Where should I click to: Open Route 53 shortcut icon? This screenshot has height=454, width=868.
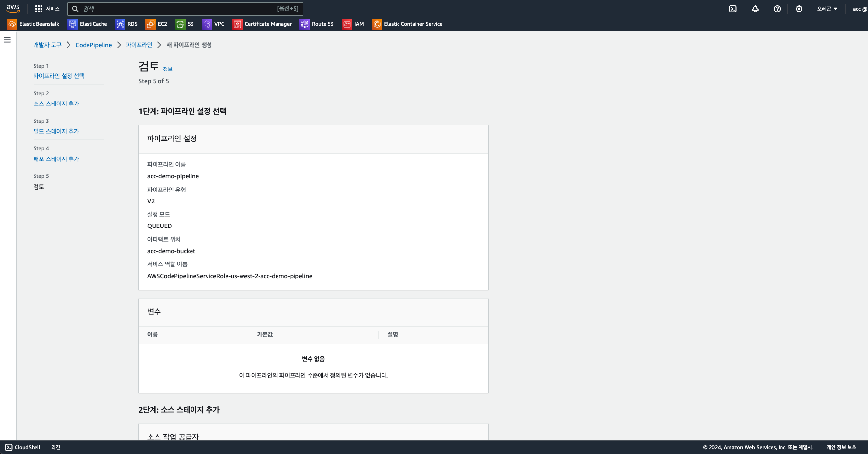(x=305, y=24)
